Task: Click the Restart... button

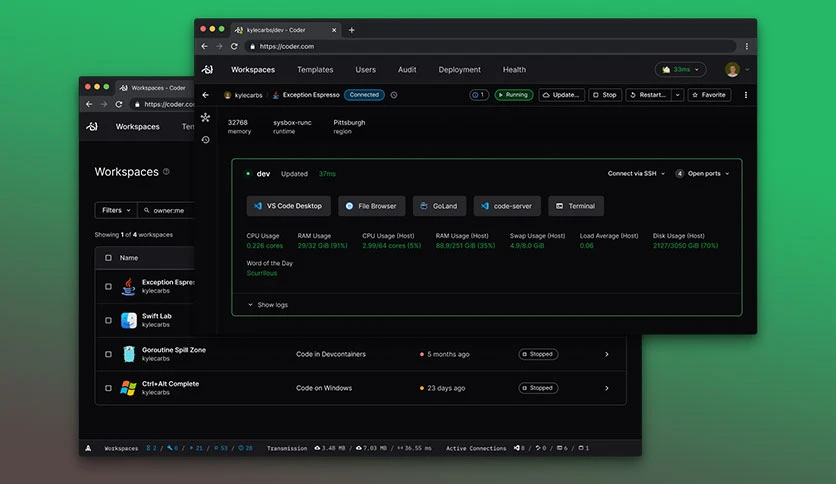Action: 648,95
